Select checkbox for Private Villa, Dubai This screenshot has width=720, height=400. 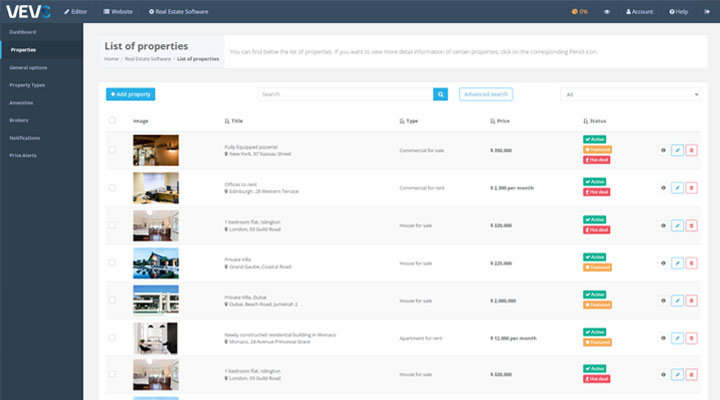[x=112, y=300]
